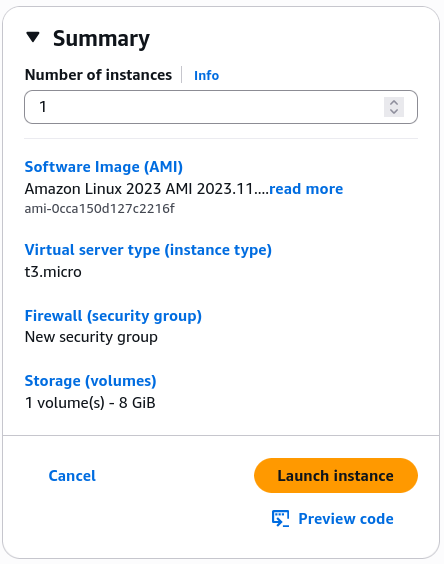This screenshot has height=564, width=444.
Task: Select the New security group text
Action: click(91, 337)
